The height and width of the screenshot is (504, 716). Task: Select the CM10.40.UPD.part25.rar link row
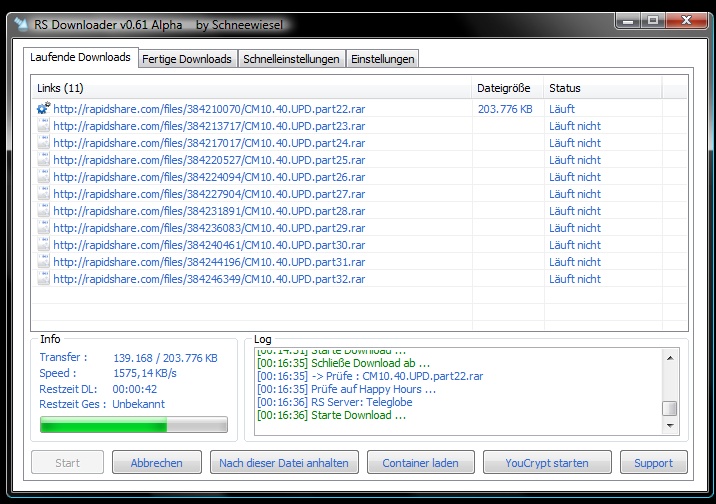point(359,160)
